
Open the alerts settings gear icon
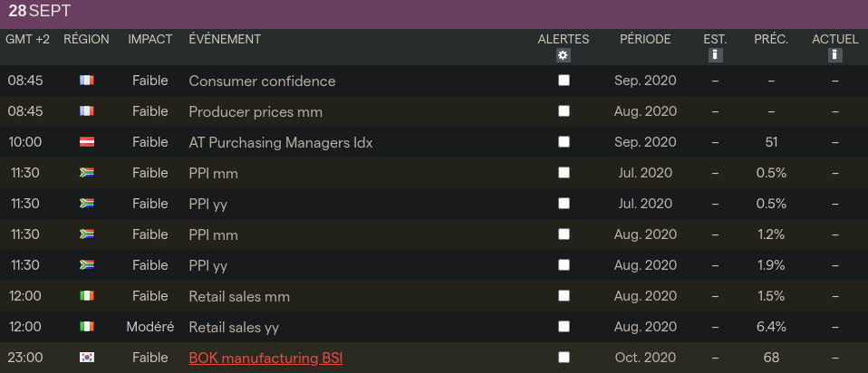(564, 56)
